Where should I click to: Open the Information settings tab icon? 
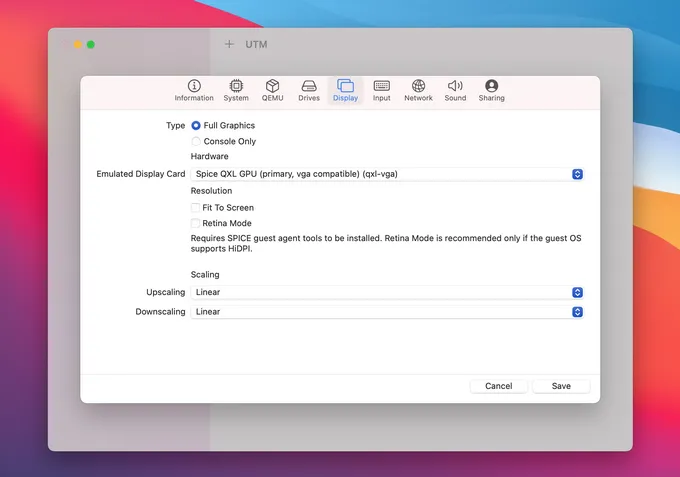point(194,86)
